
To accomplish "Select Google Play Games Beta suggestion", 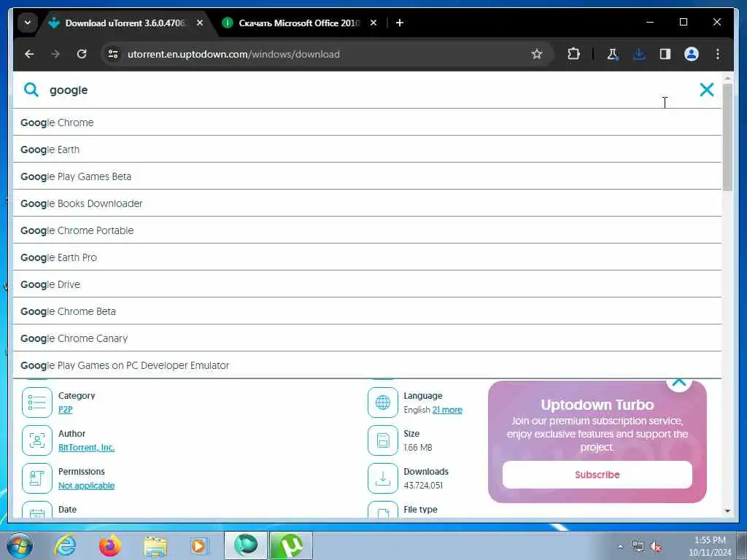I will point(367,176).
